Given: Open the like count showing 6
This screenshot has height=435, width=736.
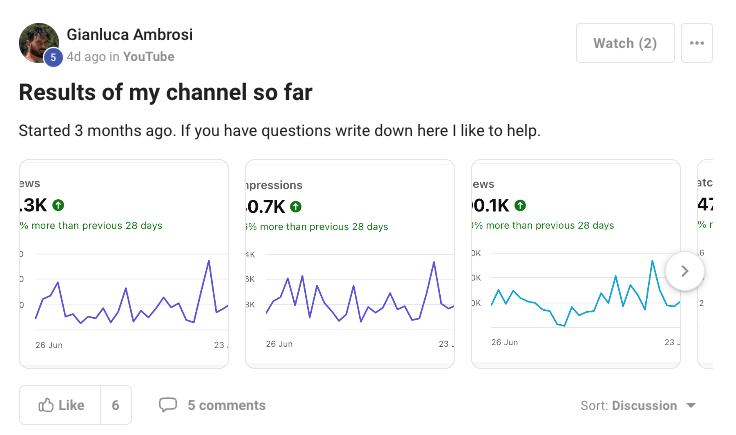Looking at the screenshot, I should (x=116, y=405).
